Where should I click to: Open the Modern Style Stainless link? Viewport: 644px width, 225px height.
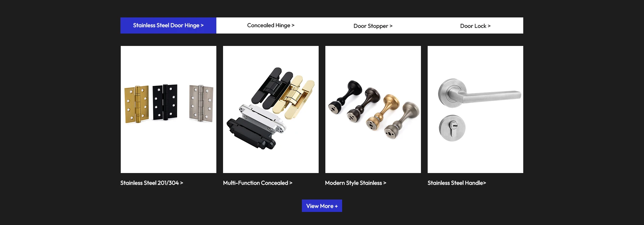[356, 183]
